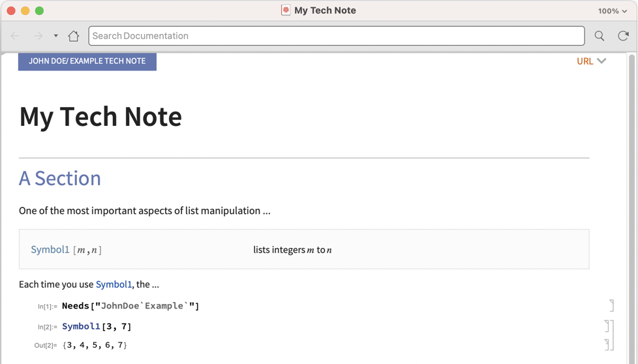Image resolution: width=638 pixels, height=364 pixels.
Task: Click the magnifying glass search icon
Action: point(599,36)
